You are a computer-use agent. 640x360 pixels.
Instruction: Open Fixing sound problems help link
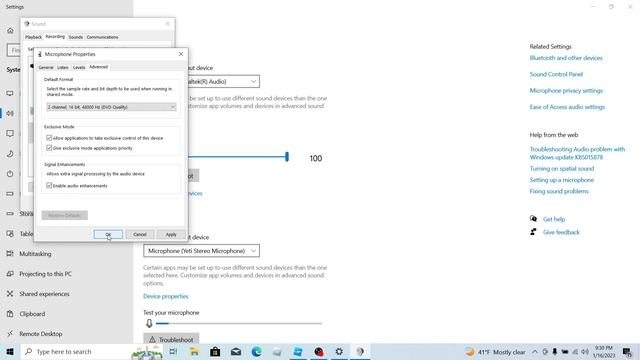point(559,191)
